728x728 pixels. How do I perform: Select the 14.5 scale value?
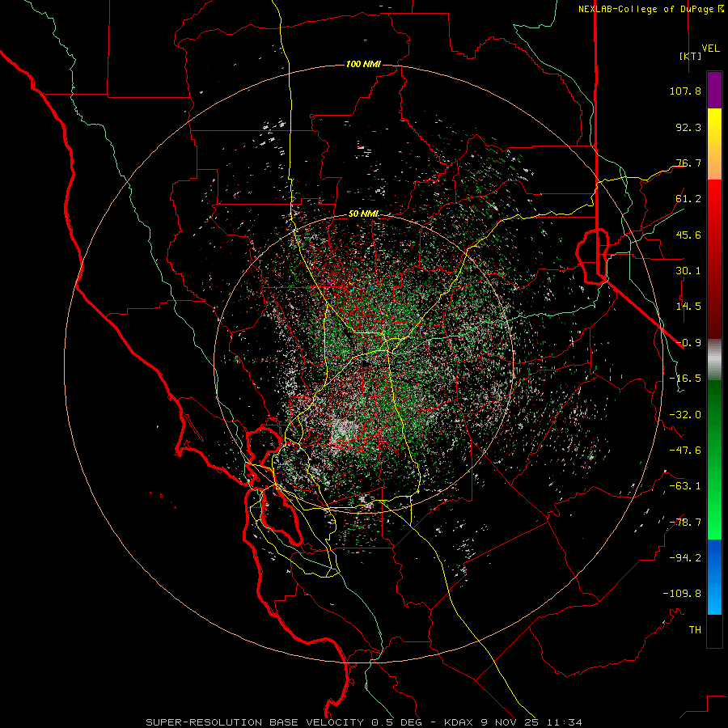(688, 307)
